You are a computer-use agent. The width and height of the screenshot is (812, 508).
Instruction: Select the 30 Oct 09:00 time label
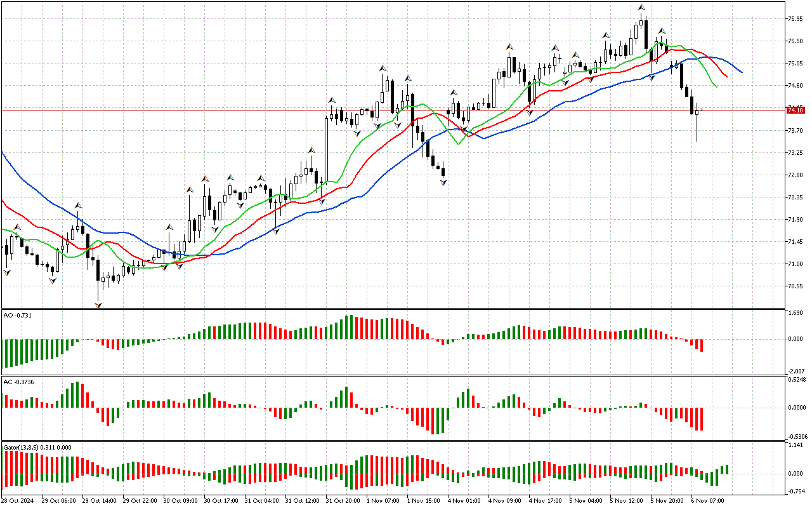click(180, 500)
